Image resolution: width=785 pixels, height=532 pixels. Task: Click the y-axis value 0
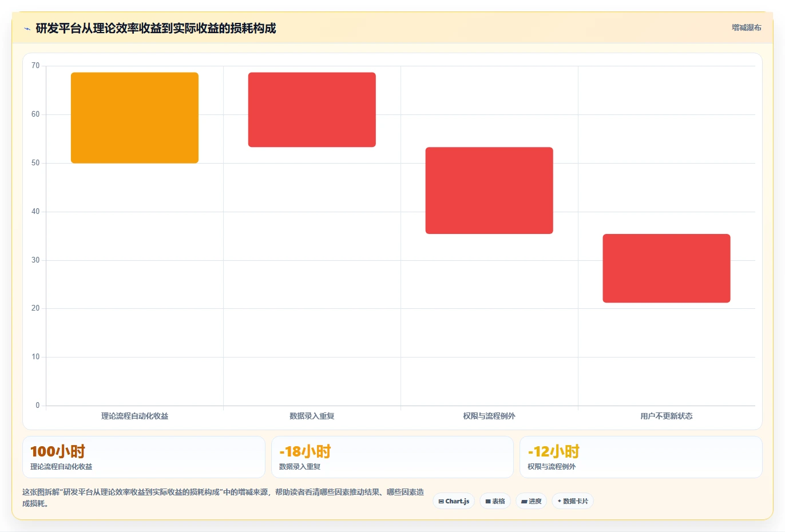coord(38,406)
